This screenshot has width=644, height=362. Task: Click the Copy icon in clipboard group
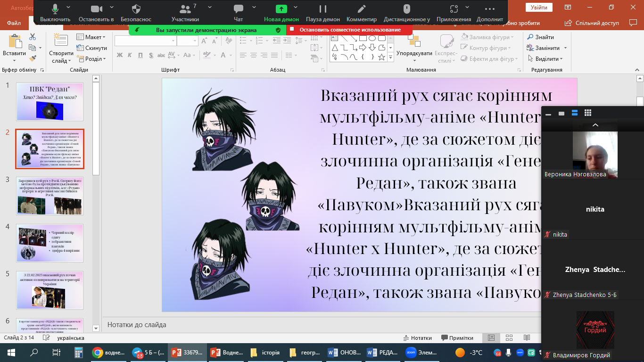pos(32,48)
